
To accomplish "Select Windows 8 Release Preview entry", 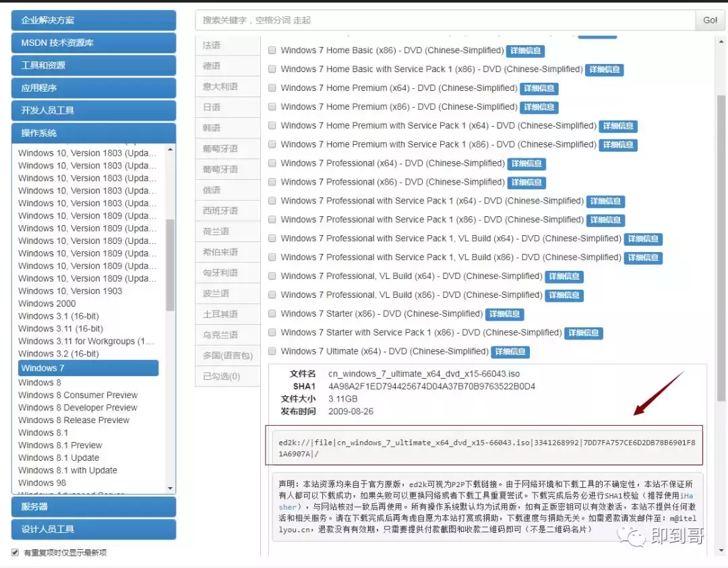I will tap(74, 420).
